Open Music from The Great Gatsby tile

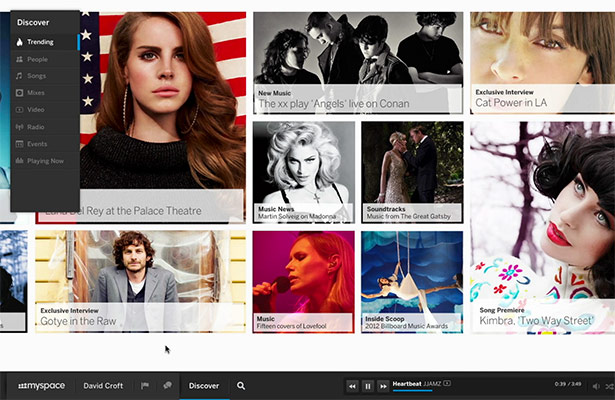point(412,172)
